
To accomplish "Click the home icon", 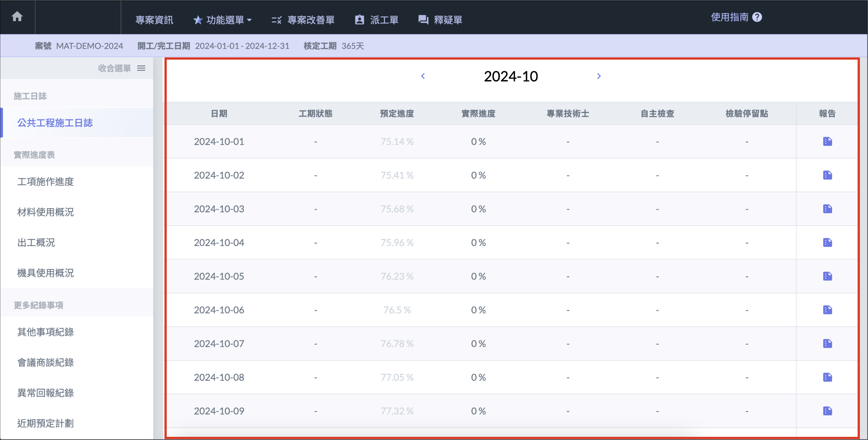I will pos(17,16).
